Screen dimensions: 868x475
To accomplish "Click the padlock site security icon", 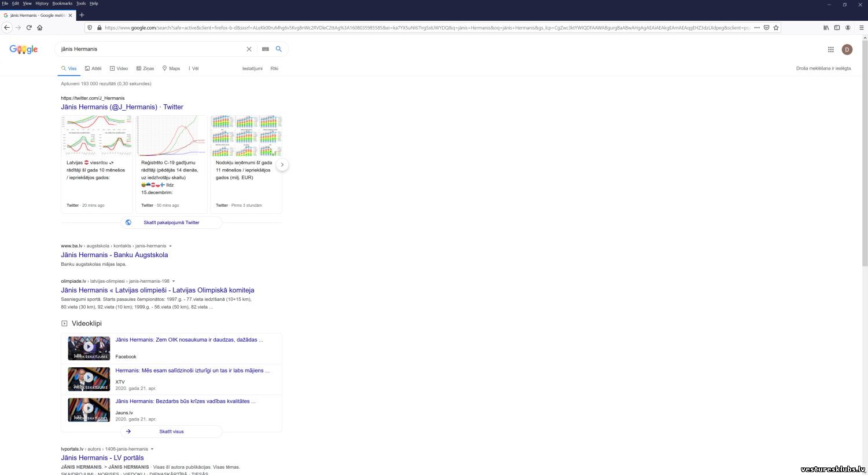I will (99, 27).
